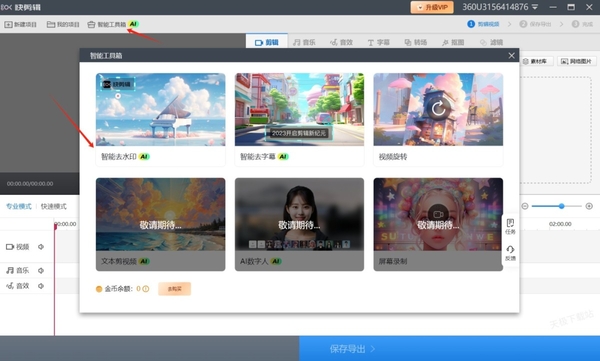The height and width of the screenshot is (361, 600).
Task: Switch to the 剪辑 tab
Action: pyautogui.click(x=267, y=42)
